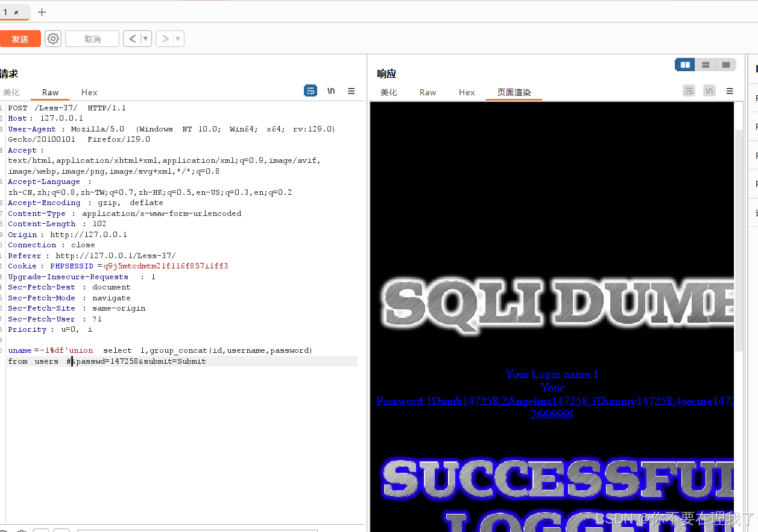758x532 pixels.
Task: Switch to top-bottom stacked layout
Action: pyautogui.click(x=705, y=65)
